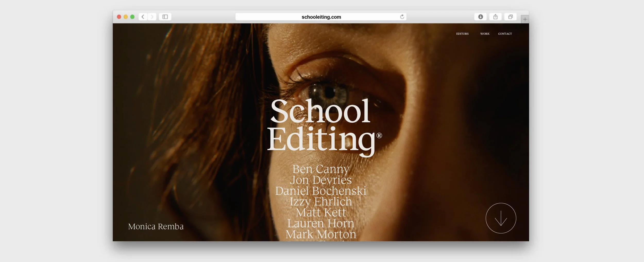
Task: Select editor Daniel Bochenski
Action: tap(321, 191)
